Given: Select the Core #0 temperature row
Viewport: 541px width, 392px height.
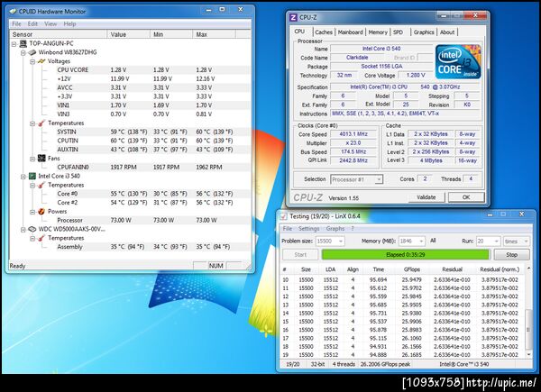Looking at the screenshot, I should point(153,194).
